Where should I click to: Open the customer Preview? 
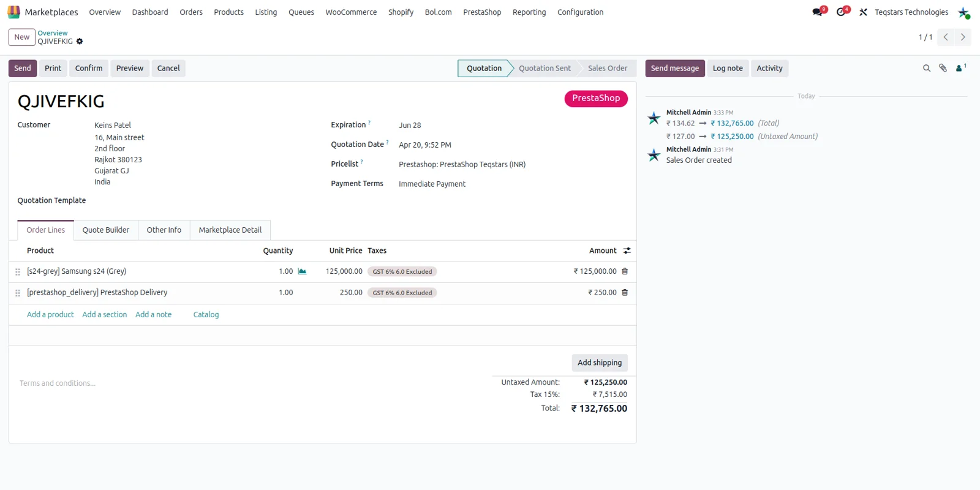point(130,69)
